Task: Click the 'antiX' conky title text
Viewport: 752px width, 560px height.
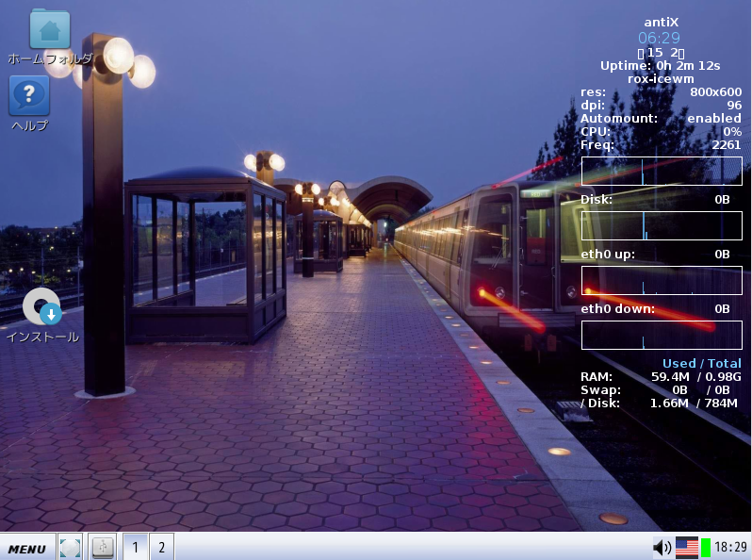Action: click(x=661, y=22)
